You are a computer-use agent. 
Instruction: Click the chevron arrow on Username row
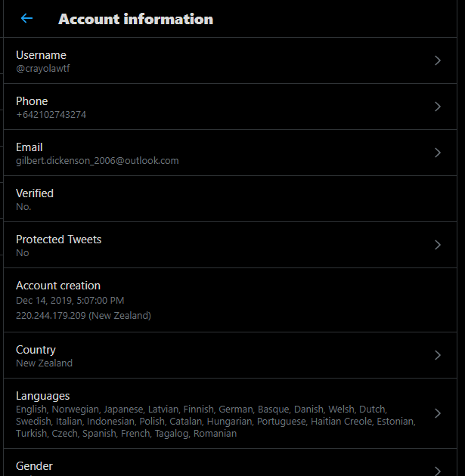(x=438, y=61)
